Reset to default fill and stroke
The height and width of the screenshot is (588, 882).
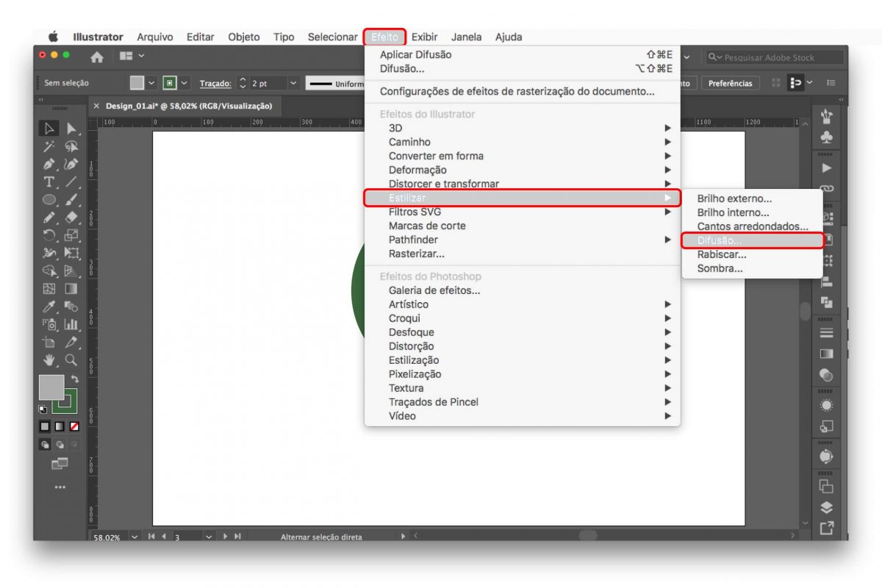click(43, 409)
